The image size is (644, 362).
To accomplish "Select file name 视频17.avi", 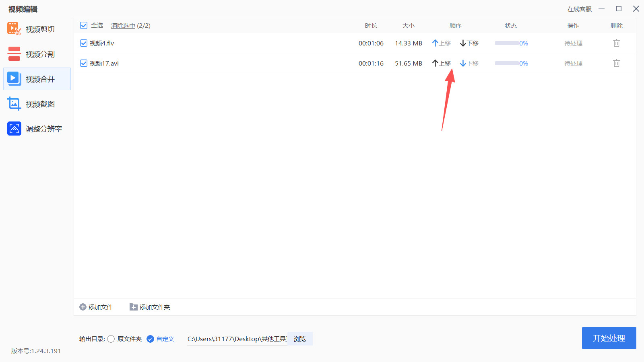I will pyautogui.click(x=104, y=63).
